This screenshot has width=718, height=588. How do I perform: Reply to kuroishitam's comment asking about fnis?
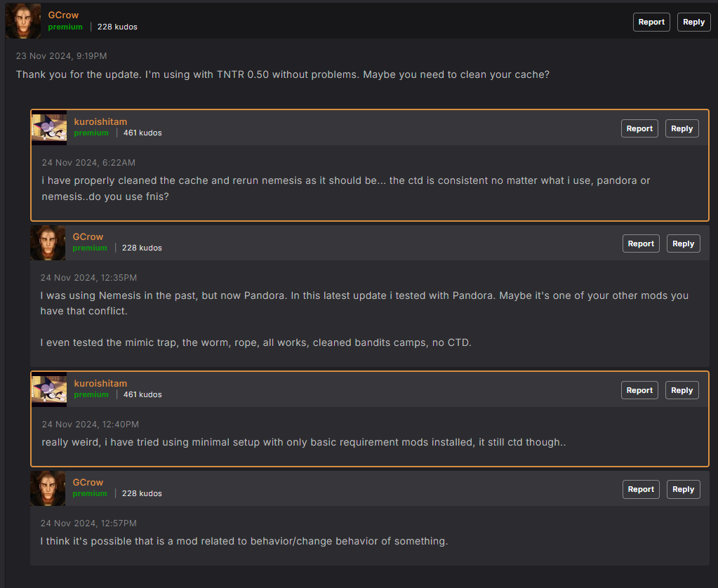(x=682, y=128)
